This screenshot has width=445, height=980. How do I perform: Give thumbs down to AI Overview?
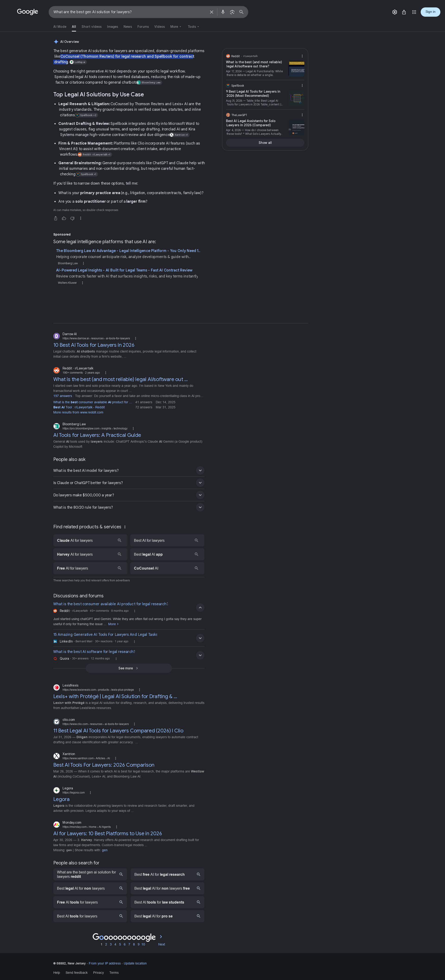pos(72,218)
